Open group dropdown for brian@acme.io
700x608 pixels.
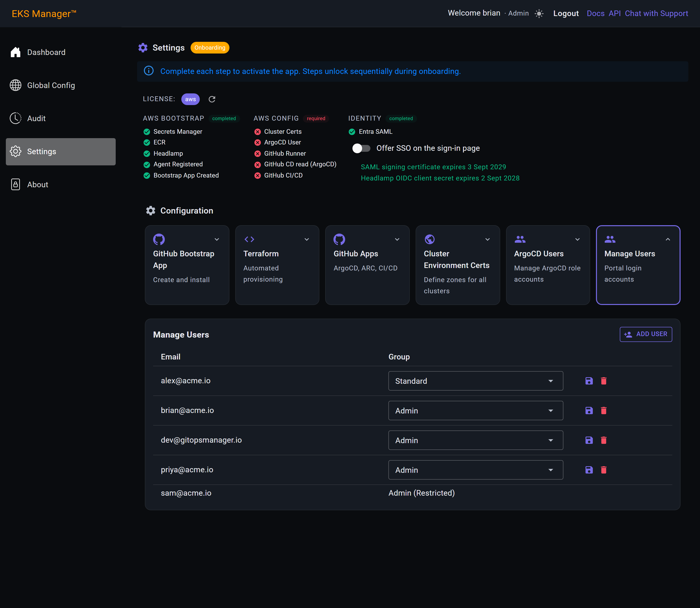475,411
